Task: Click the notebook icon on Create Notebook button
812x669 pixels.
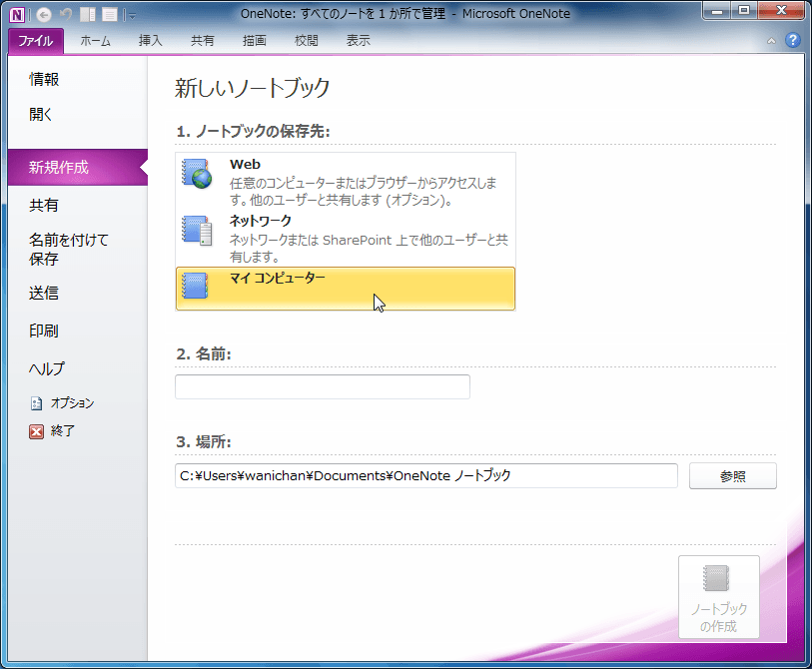Action: 716,578
